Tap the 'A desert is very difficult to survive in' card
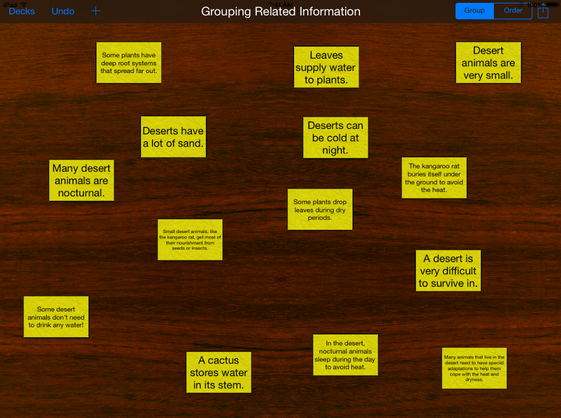The height and width of the screenshot is (418, 561). tap(448, 271)
